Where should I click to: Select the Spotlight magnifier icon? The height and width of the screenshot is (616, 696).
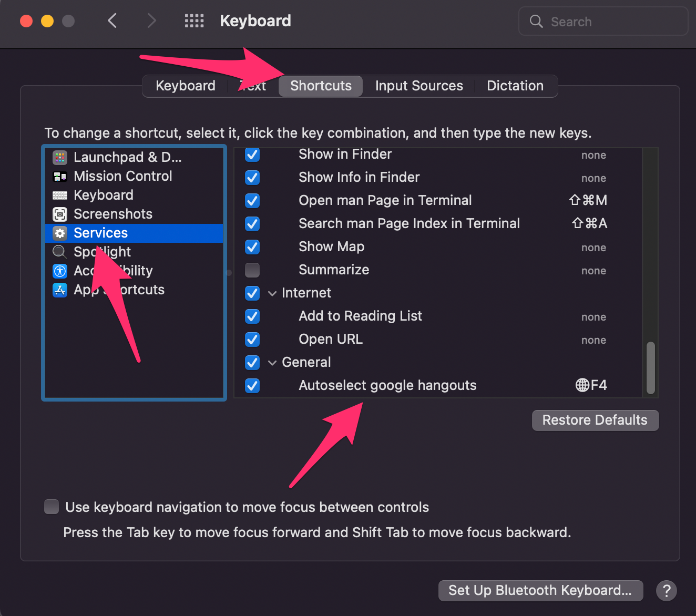pyautogui.click(x=60, y=252)
